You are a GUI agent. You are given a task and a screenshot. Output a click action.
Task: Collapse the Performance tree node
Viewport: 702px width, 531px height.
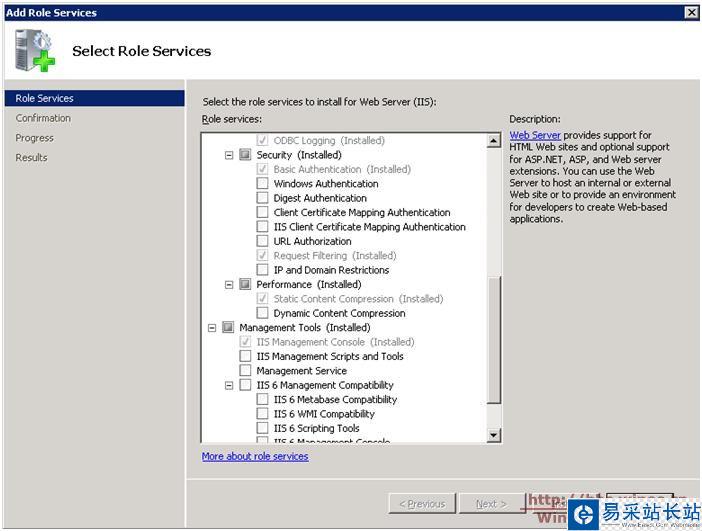[229, 285]
